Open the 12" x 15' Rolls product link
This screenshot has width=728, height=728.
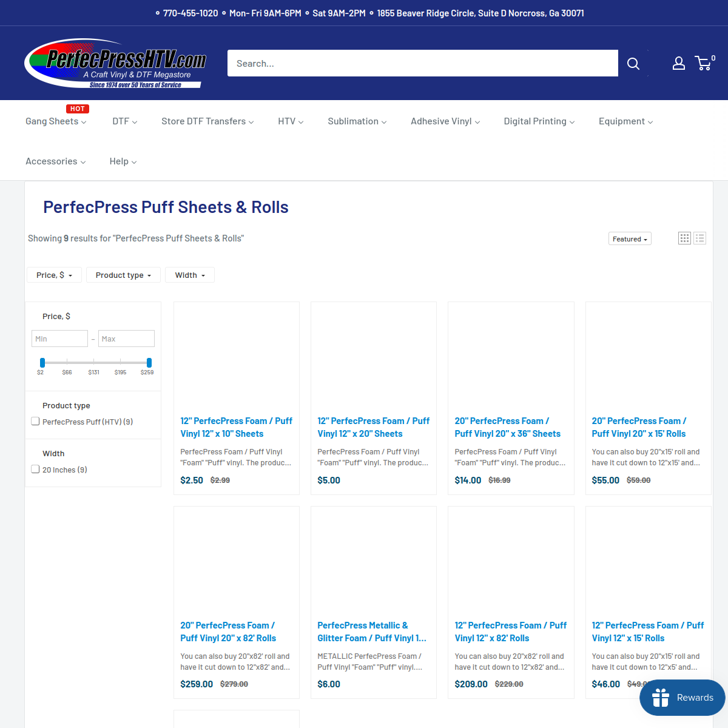coord(648,632)
